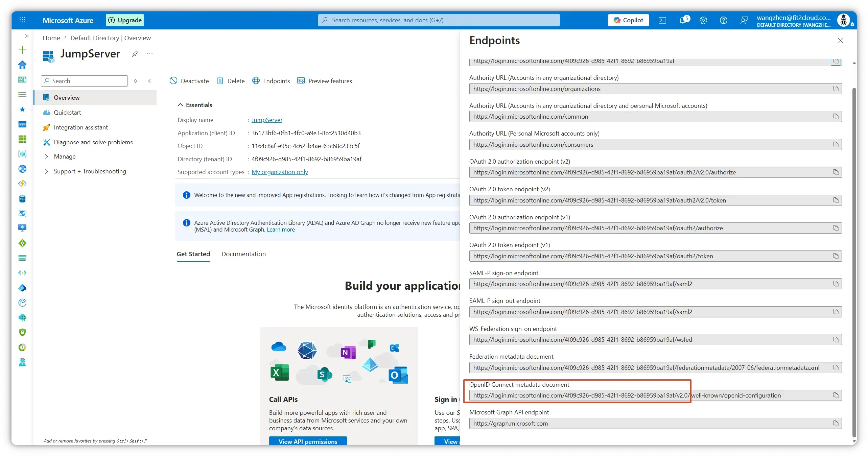Open the JumpServer display name link
This screenshot has width=868, height=456.
(267, 120)
